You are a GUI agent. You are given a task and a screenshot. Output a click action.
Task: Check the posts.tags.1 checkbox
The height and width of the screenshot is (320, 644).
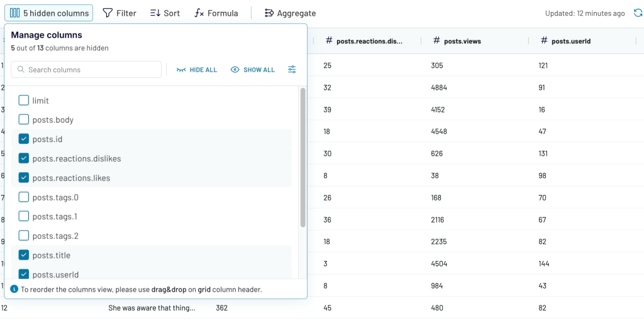[x=24, y=216]
